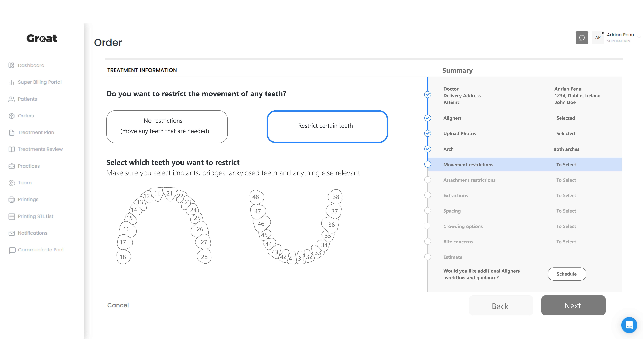644x362 pixels.
Task: Click the Cancel link
Action: (x=118, y=305)
